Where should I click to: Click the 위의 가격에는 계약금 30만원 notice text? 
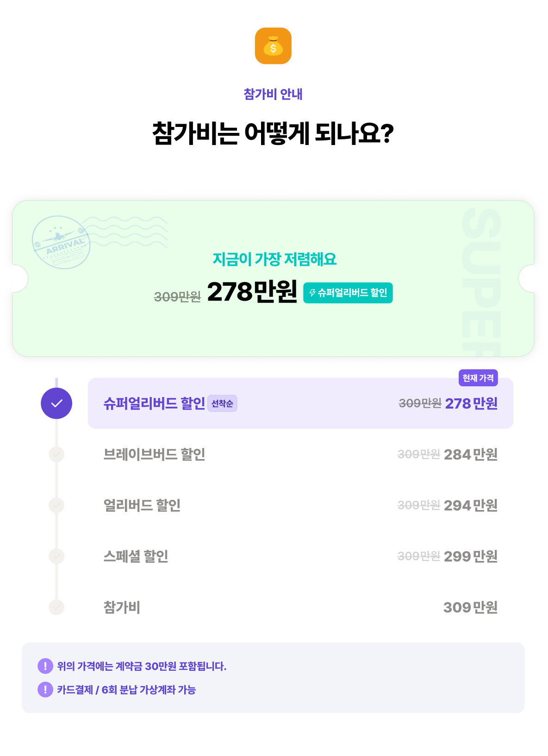tap(142, 666)
